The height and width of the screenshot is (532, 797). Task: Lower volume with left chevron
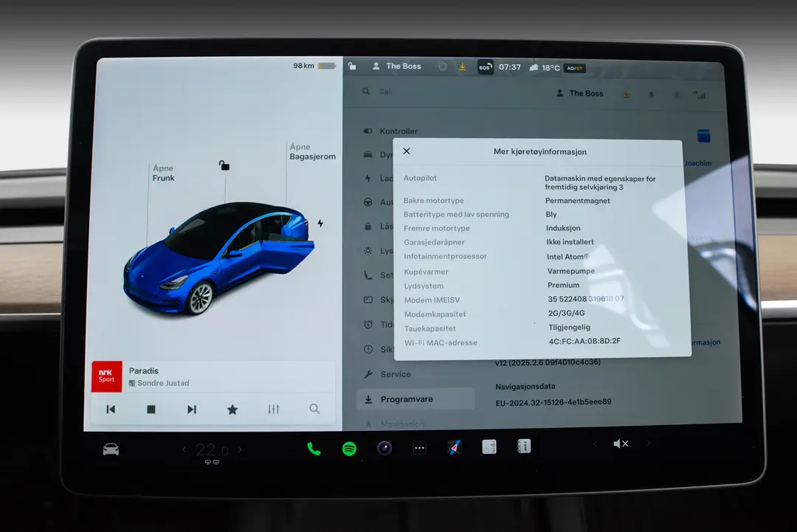(595, 444)
